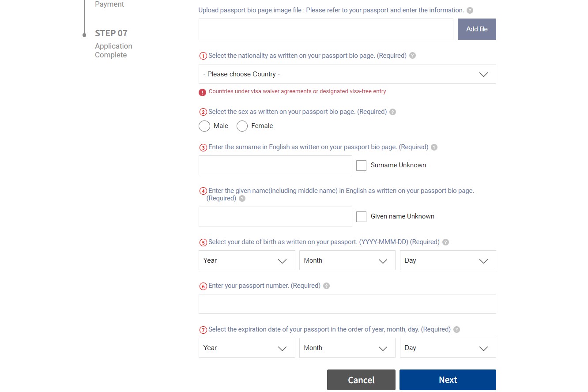Click the Next button
Image resolution: width=588 pixels, height=392 pixels.
pos(448,380)
